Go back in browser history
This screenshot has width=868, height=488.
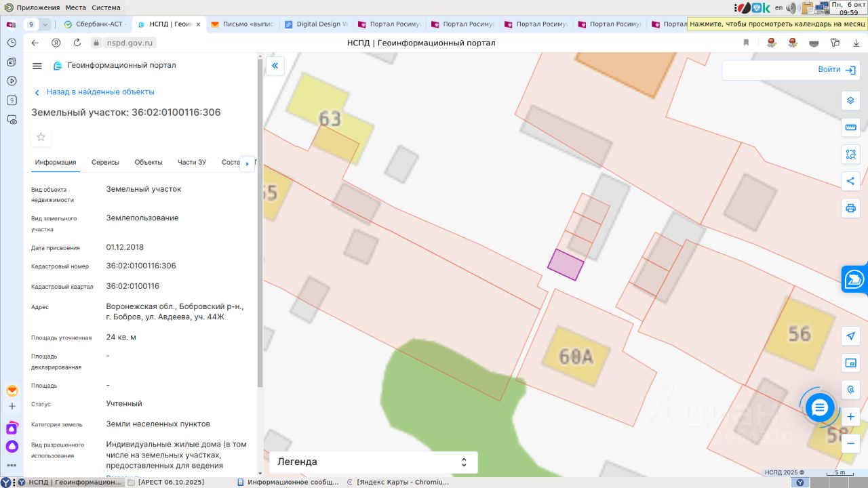tap(35, 43)
